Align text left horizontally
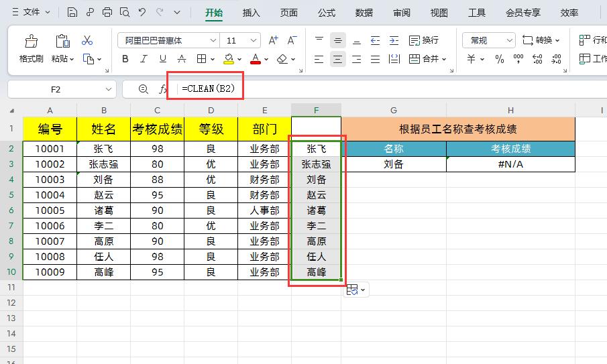The width and height of the screenshot is (607, 364). click(x=319, y=59)
